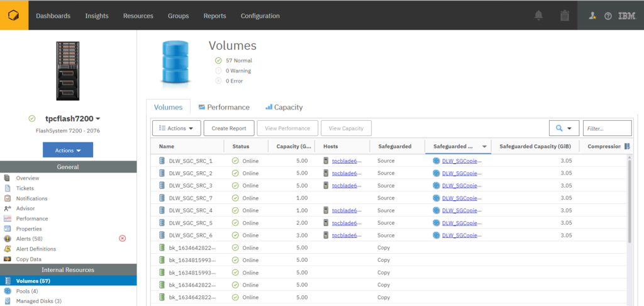Click the Safeguarded column sort arrow
Image resolution: width=644 pixels, height=306 pixels.
click(x=485, y=147)
